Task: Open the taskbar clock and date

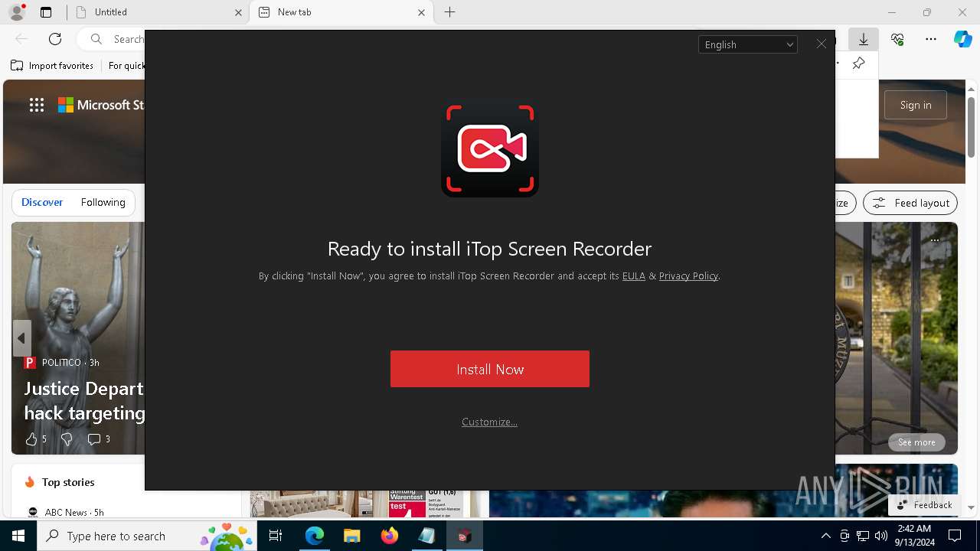Action: click(914, 536)
